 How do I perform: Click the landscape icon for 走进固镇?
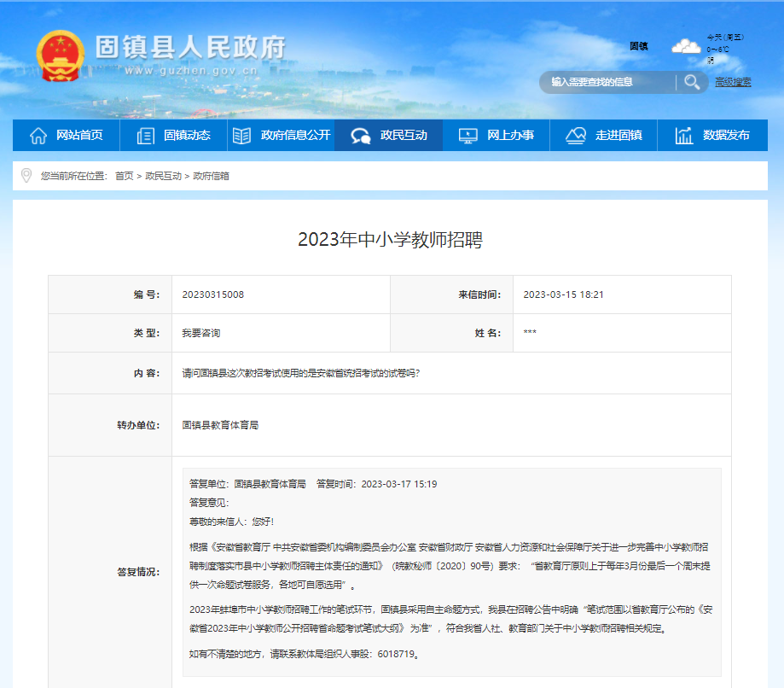(576, 136)
